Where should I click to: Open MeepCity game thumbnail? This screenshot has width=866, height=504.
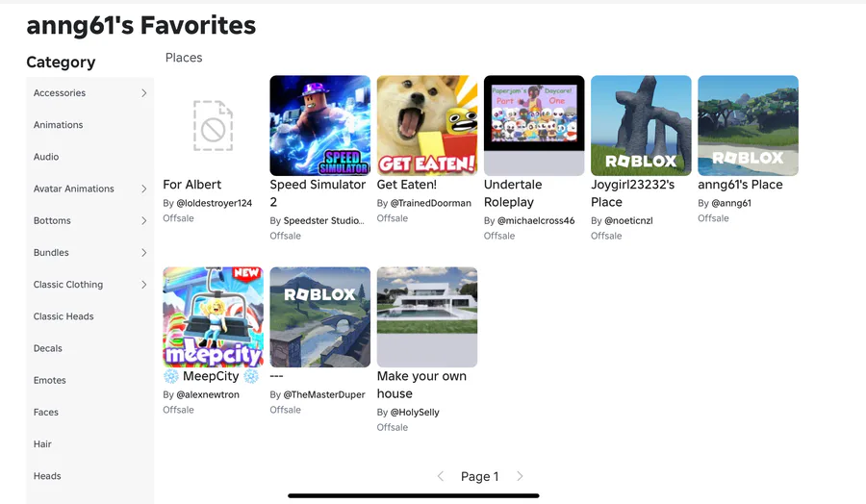213,317
